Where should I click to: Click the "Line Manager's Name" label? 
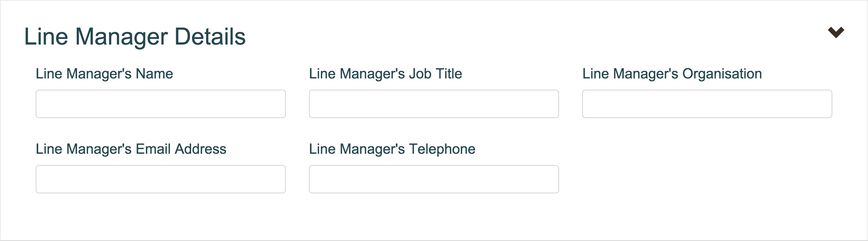[104, 73]
